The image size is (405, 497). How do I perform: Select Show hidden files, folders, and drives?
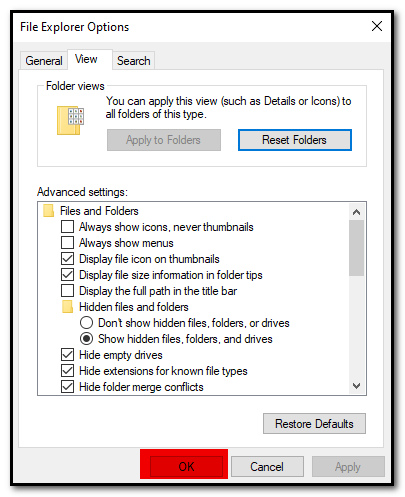tap(86, 339)
